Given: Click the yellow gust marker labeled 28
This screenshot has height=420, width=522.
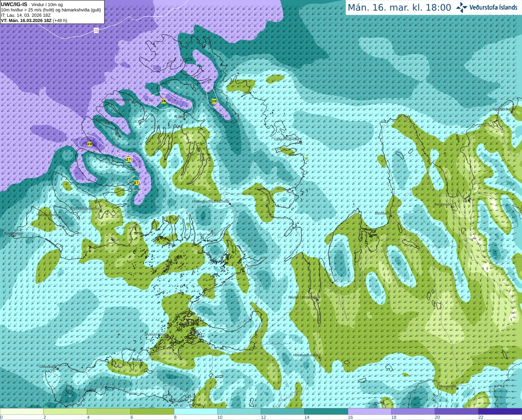Looking at the screenshot, I should tap(90, 144).
